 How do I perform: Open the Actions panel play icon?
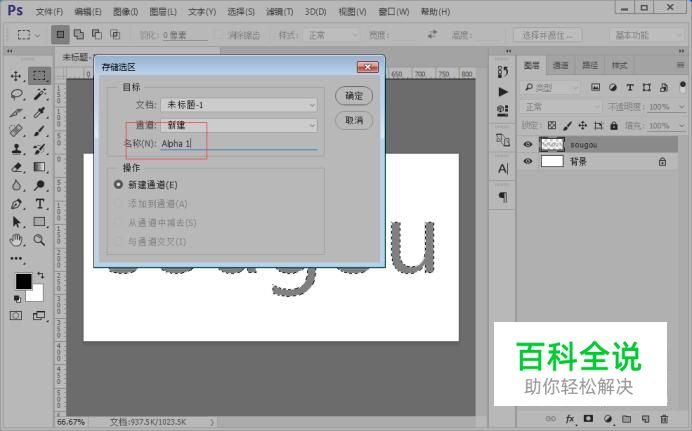[503, 92]
